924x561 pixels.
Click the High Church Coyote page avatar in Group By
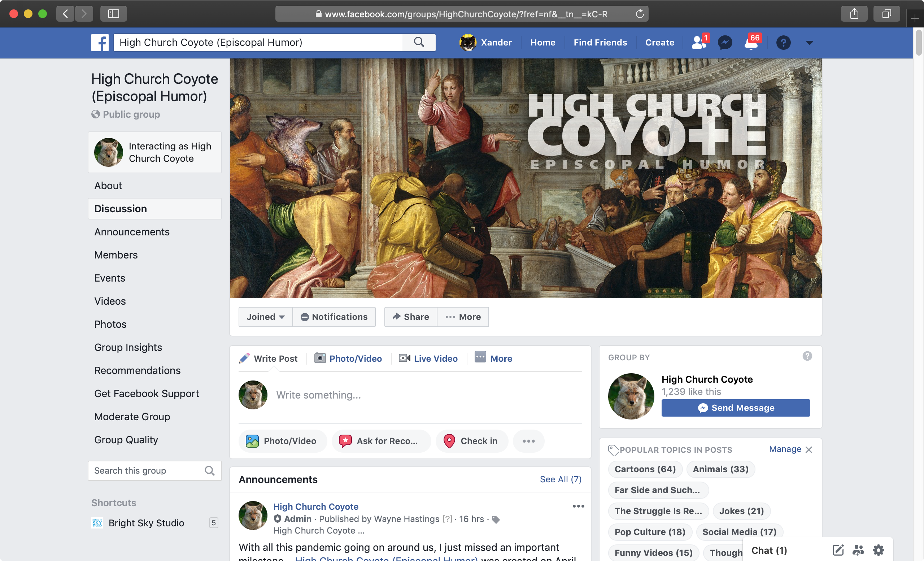(x=631, y=396)
